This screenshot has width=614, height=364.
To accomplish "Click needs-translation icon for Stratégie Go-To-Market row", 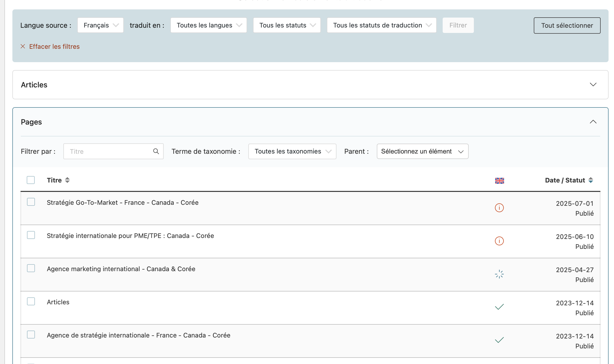I will [499, 208].
